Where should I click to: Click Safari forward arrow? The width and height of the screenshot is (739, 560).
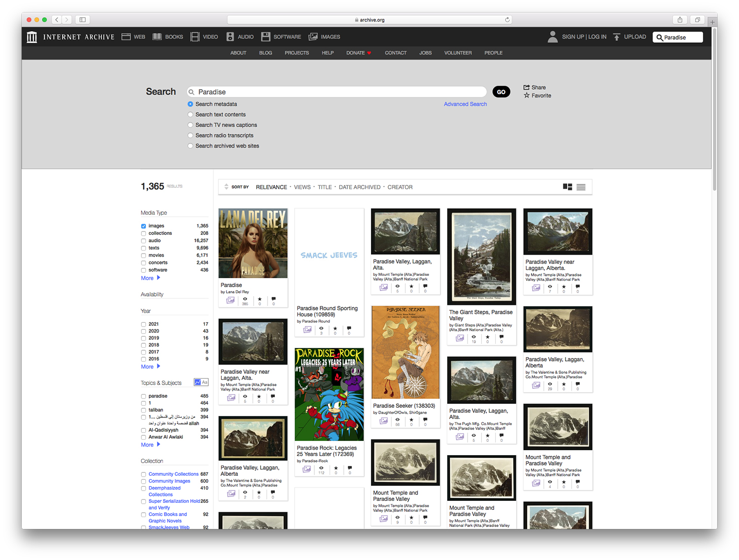pos(67,20)
